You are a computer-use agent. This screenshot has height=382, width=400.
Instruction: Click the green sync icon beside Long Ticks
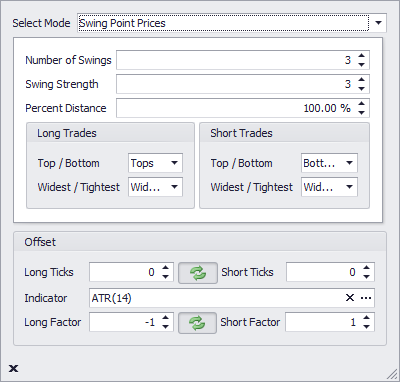point(198,273)
